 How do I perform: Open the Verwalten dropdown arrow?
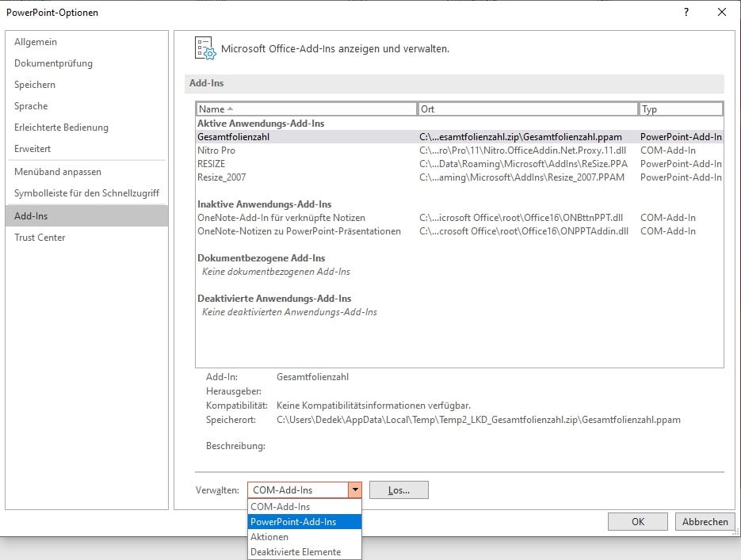(356, 490)
